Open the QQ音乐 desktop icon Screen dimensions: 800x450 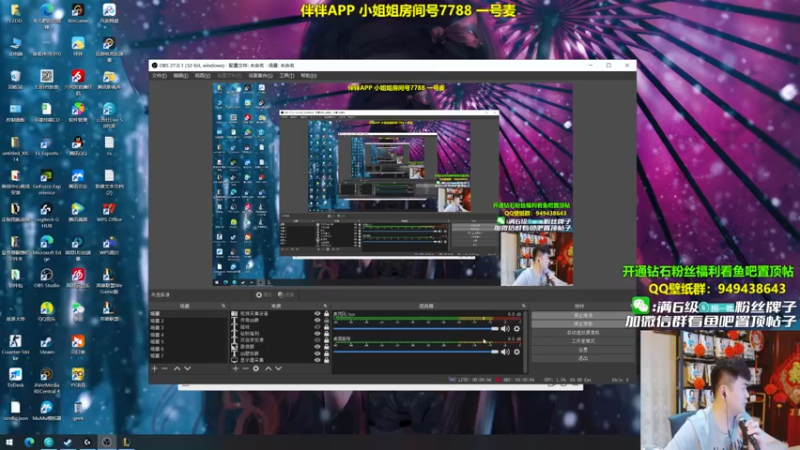tap(46, 312)
